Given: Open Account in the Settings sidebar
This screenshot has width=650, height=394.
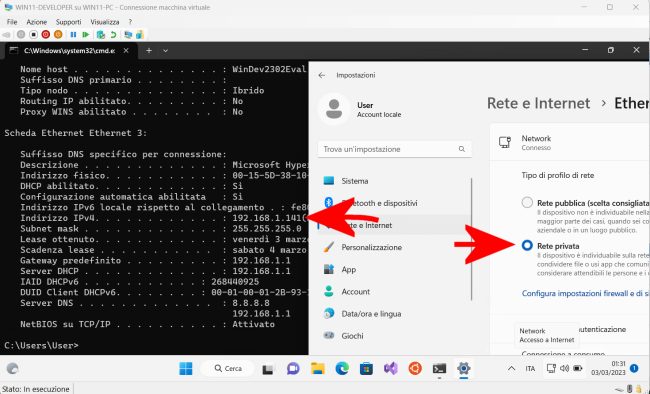Looking at the screenshot, I should [396, 292].
